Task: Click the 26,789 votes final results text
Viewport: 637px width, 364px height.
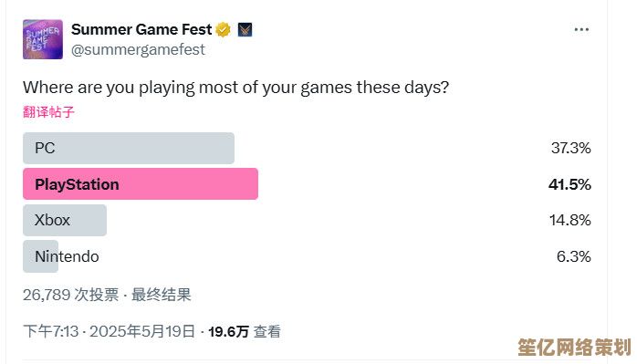Action: pos(107,295)
